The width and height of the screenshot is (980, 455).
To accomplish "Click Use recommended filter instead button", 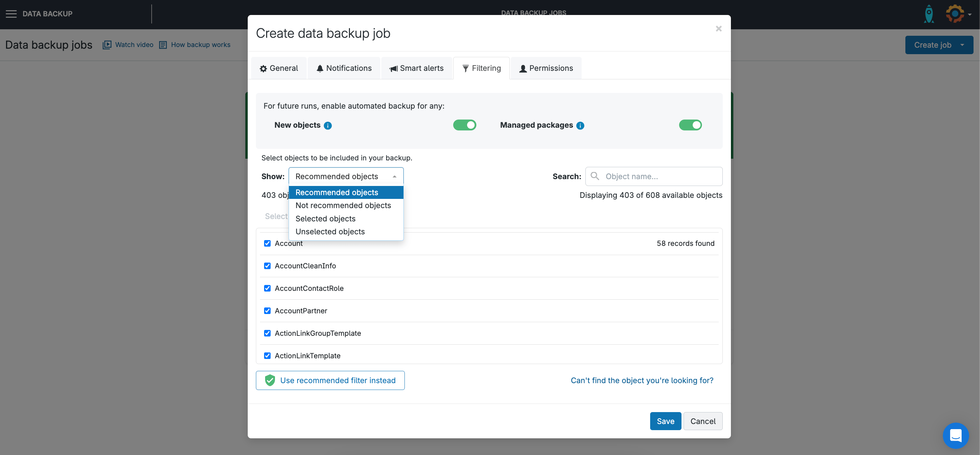I will tap(330, 380).
